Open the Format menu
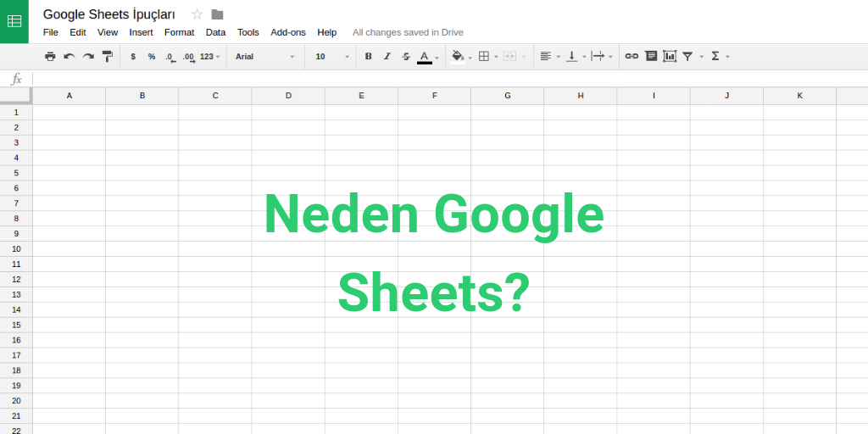This screenshot has height=434, width=868. pos(180,32)
